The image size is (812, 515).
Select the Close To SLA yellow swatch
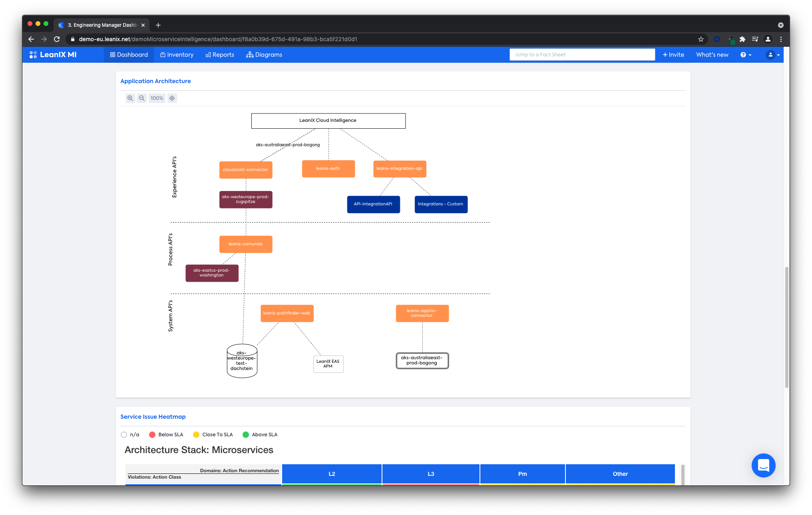(x=196, y=435)
